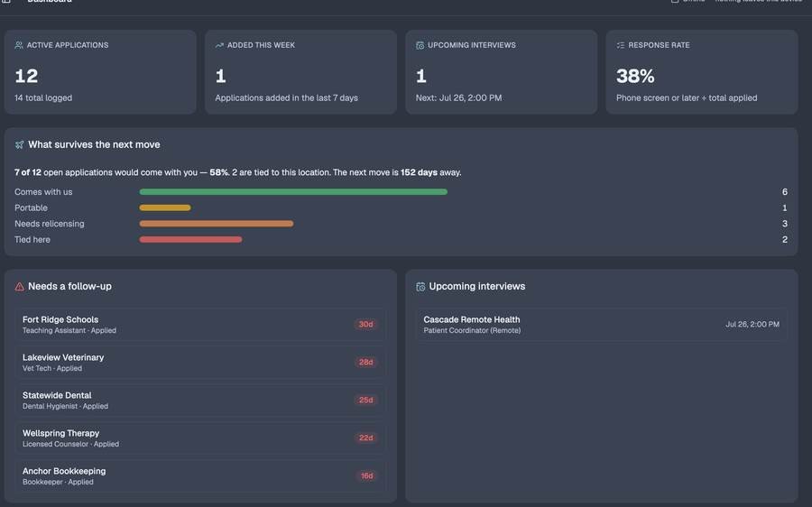Click the UPCOMING INTERVIEWS card title
The height and width of the screenshot is (507, 812).
pyautogui.click(x=472, y=45)
